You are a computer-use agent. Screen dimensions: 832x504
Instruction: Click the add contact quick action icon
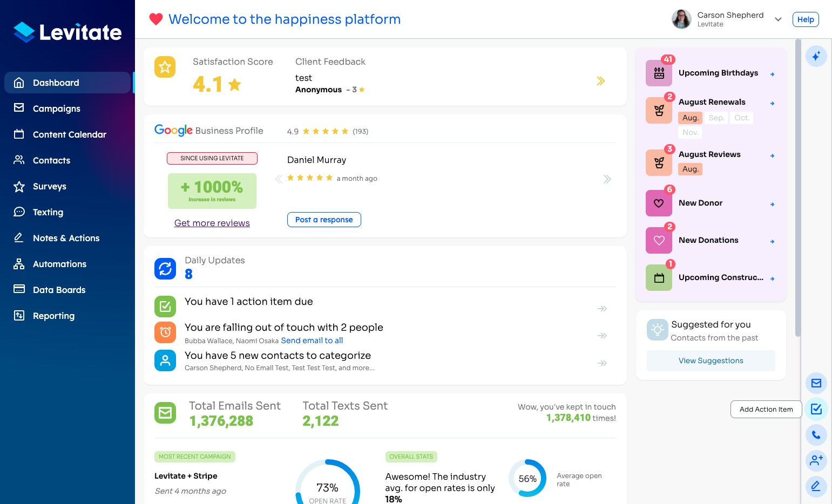816,460
